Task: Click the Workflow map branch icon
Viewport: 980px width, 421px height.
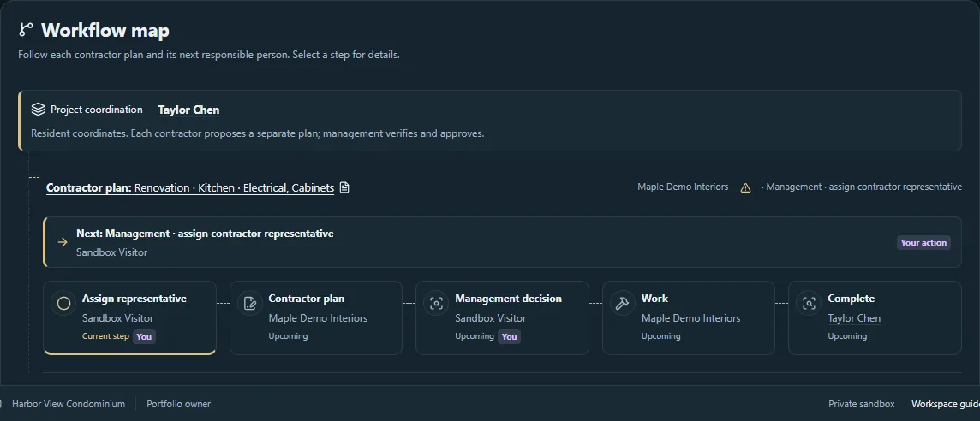Action: click(x=26, y=29)
